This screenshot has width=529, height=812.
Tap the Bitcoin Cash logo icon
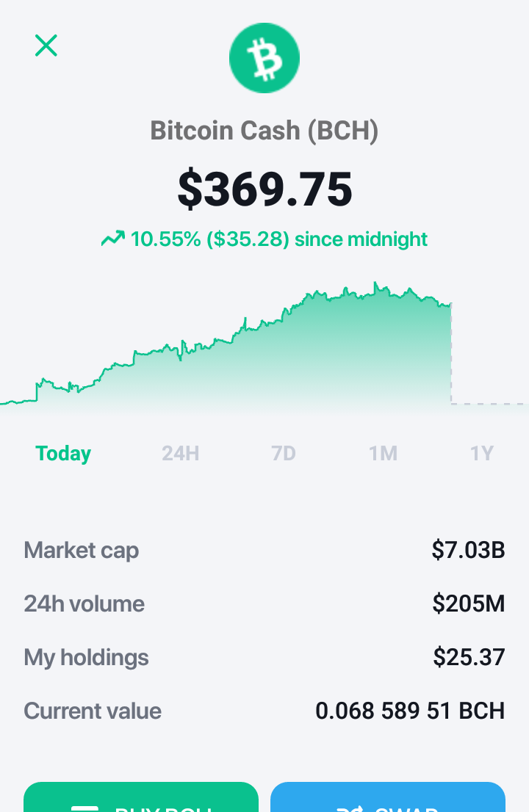click(264, 58)
